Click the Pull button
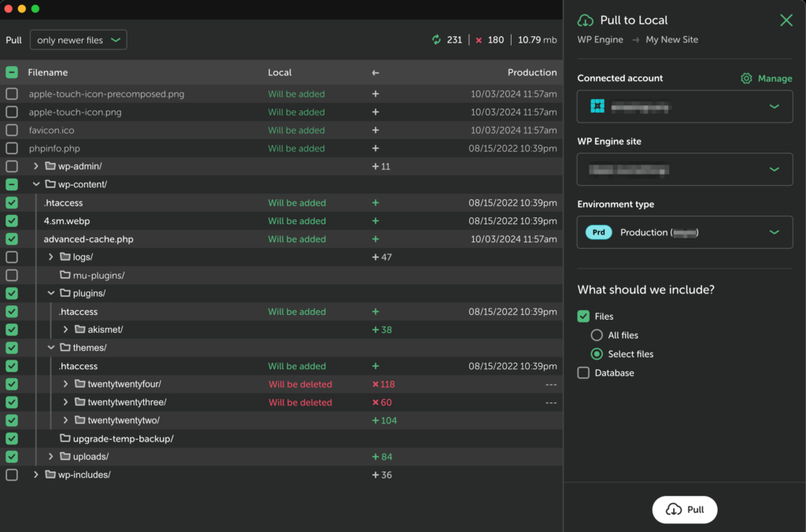Image resolution: width=806 pixels, height=532 pixels. tap(684, 510)
